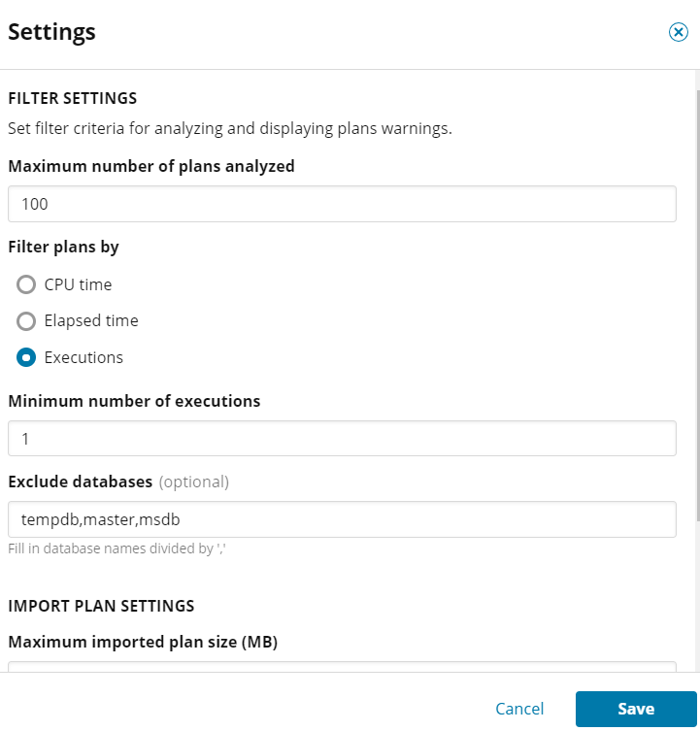Select the Executions radio option
The width and height of the screenshot is (700, 731).
click(x=26, y=357)
